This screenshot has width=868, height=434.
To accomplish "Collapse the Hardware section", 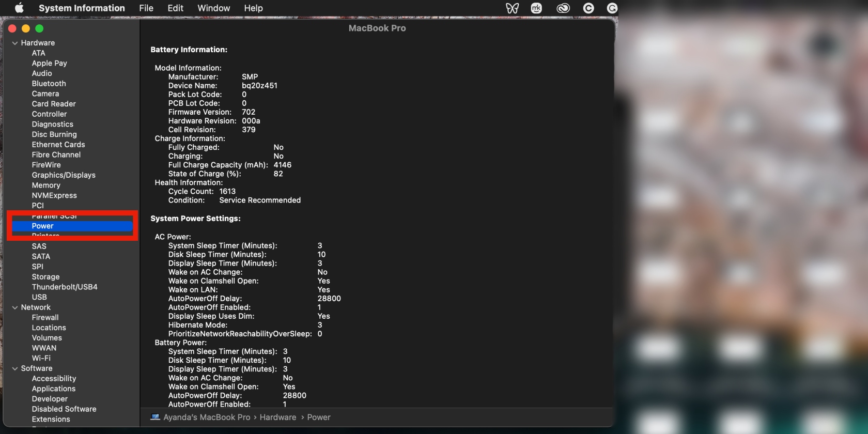I will click(15, 43).
